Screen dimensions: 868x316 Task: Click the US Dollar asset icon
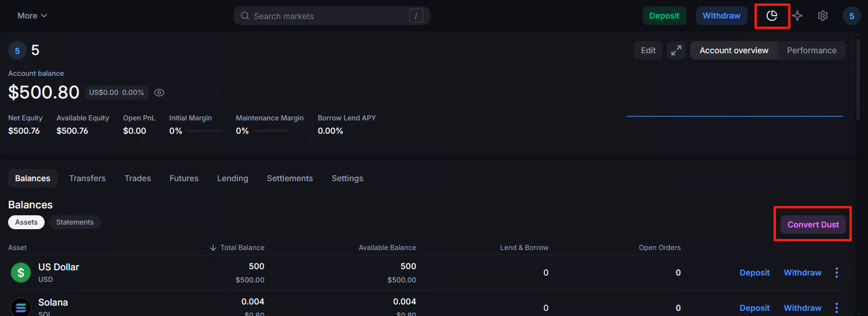[21, 273]
